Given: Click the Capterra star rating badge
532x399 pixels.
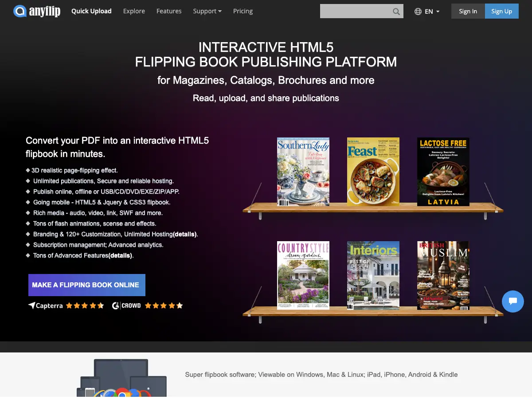Looking at the screenshot, I should 66,305.
